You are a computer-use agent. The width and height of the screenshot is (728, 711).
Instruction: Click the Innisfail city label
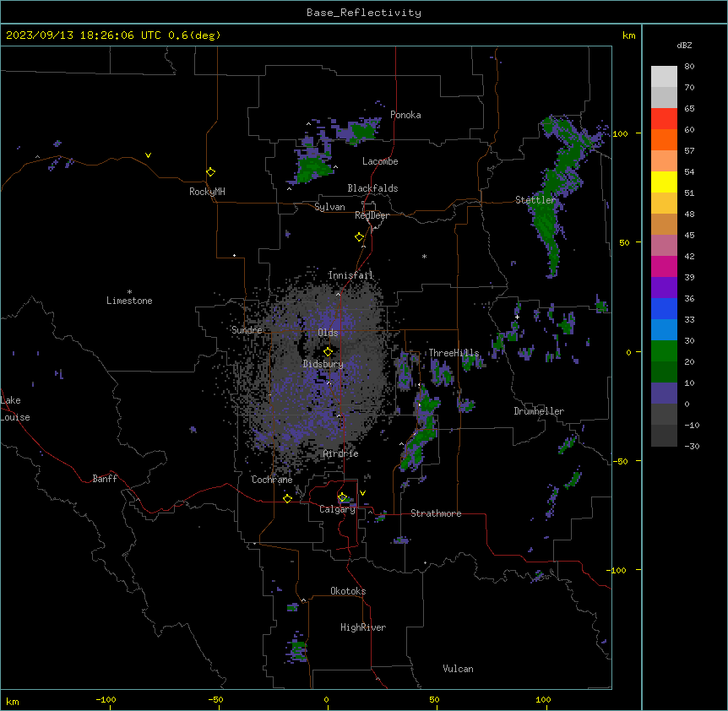pyautogui.click(x=350, y=275)
